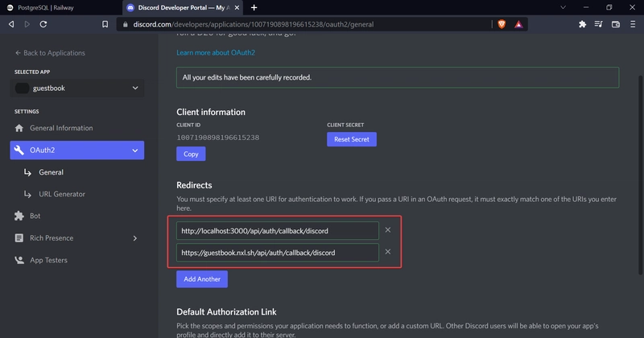Restore down the browser window
The image size is (644, 338).
tap(609, 7)
